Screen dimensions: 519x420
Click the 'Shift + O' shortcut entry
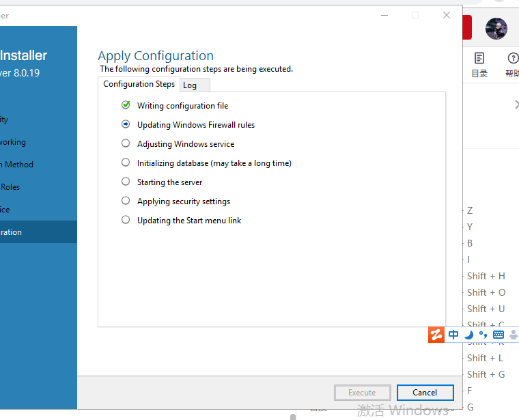click(486, 292)
